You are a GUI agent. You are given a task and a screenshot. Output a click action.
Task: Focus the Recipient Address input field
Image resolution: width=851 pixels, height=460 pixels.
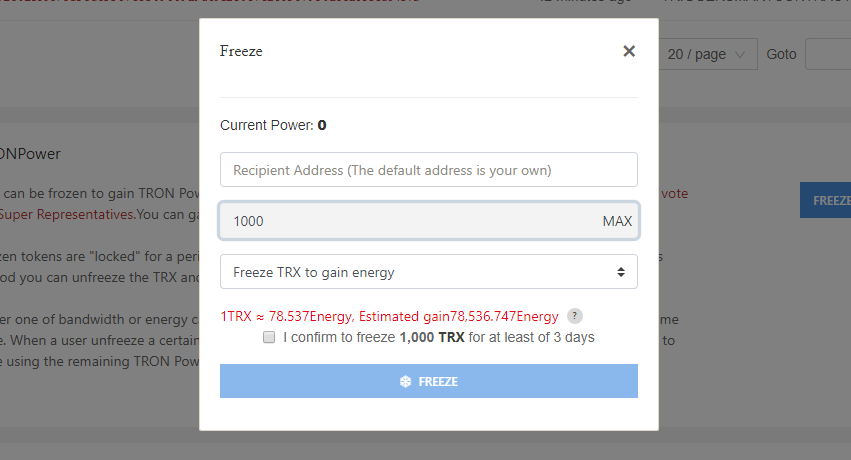tap(428, 170)
